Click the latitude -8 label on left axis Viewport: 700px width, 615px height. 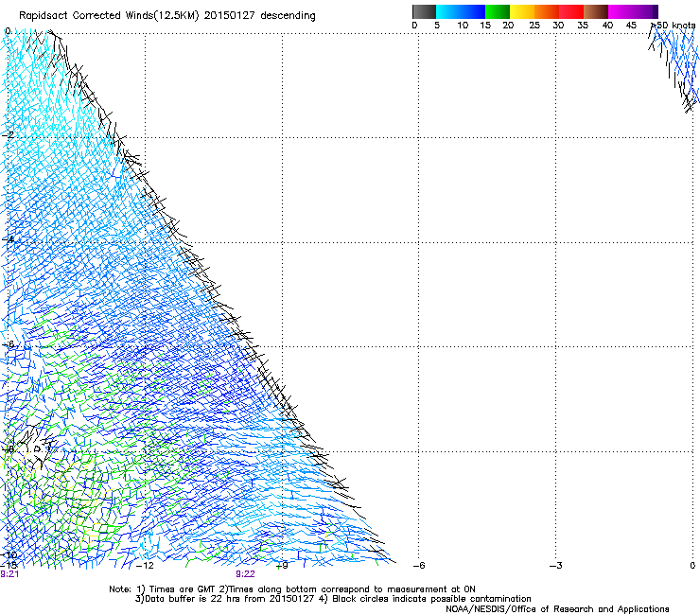8,449
